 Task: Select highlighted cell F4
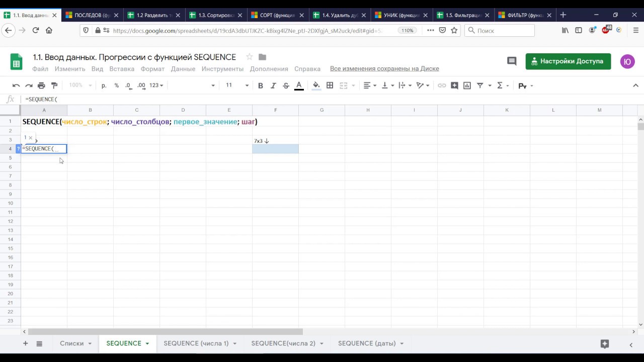click(275, 149)
